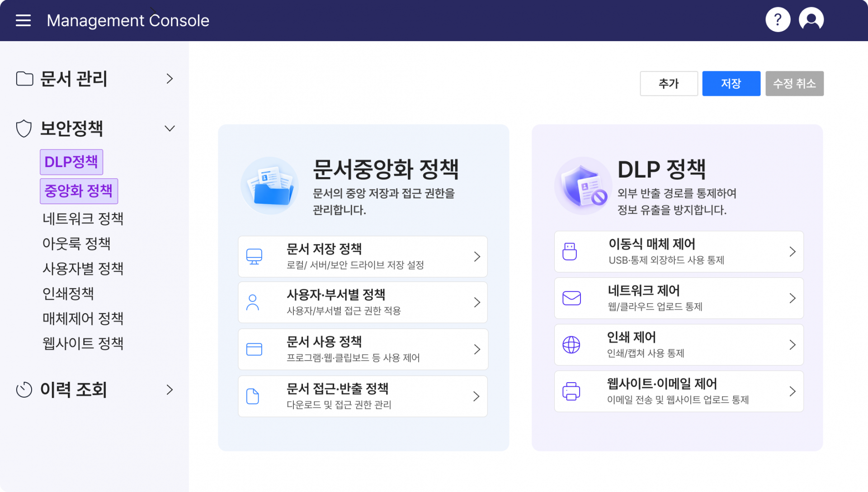Screen dimensions: 868x492
Task: Select the 인쇄정책 sidebar item
Action: 68,294
